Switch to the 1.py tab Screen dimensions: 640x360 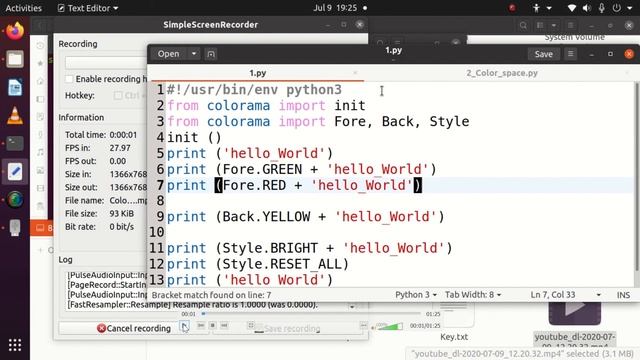point(258,73)
